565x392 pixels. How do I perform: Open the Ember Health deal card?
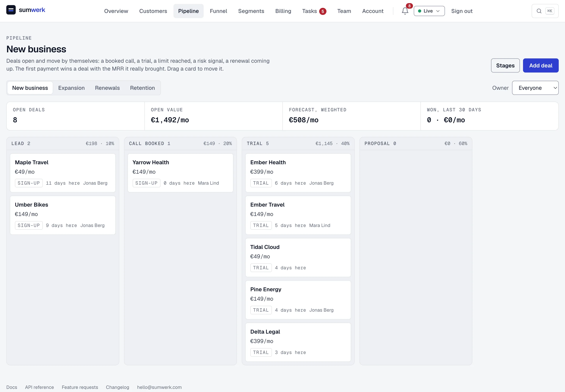(x=298, y=173)
